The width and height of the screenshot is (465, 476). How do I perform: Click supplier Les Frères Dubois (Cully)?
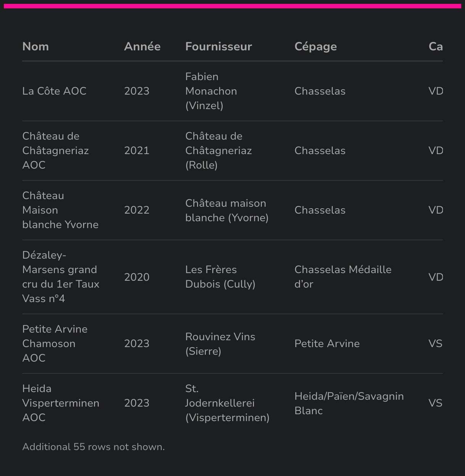(220, 277)
